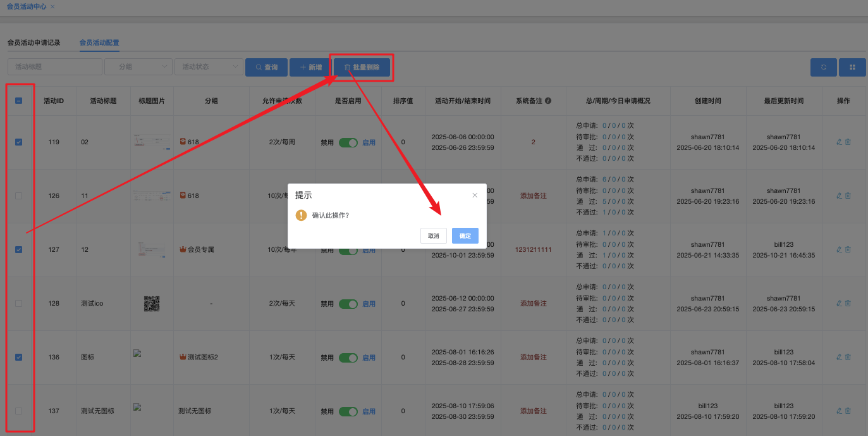Viewport: 868px width, 436px height.
Task: Close the 会员活动中心 page tab
Action: tap(52, 6)
